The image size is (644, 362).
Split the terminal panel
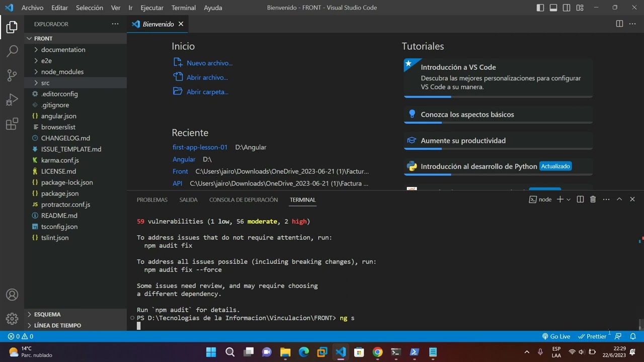click(x=580, y=200)
